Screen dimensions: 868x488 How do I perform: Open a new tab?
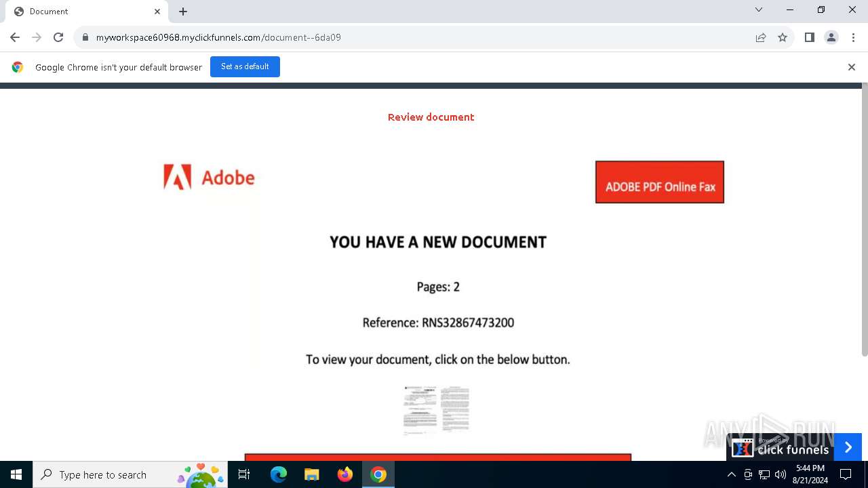click(x=183, y=12)
